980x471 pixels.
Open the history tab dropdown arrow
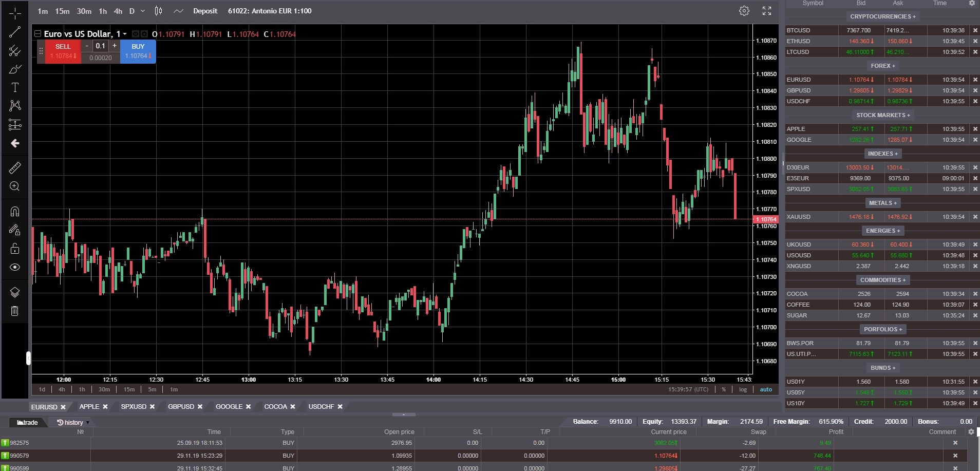click(88, 423)
